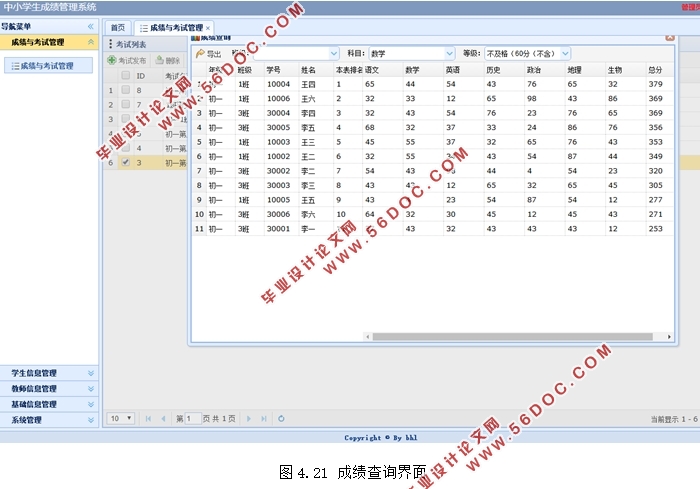
Task: Click total score 305 cell
Action: click(659, 185)
